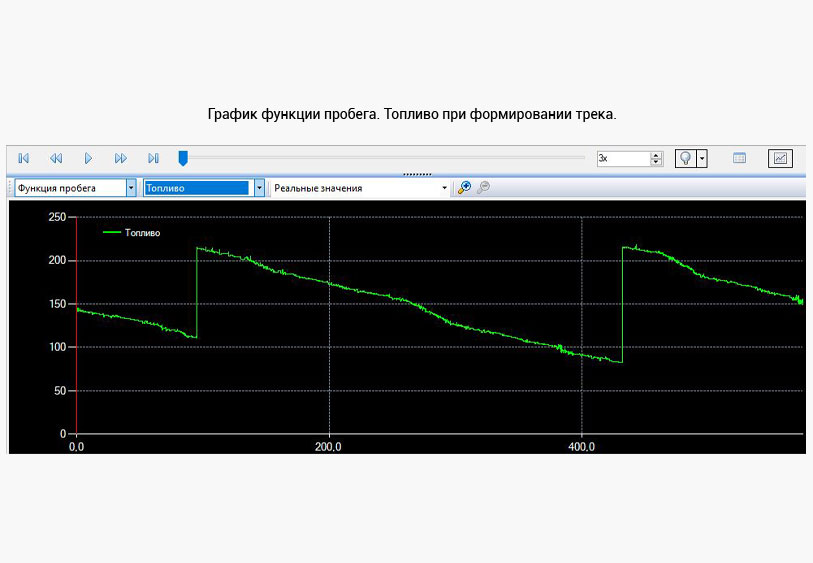The height and width of the screenshot is (563, 813).
Task: Decrease playback speed with the down arrow
Action: [x=656, y=162]
